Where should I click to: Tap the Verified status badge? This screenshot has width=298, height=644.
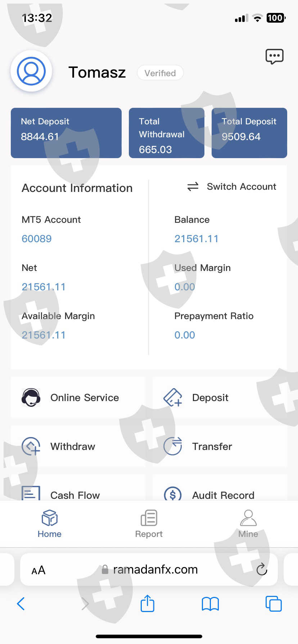[160, 73]
